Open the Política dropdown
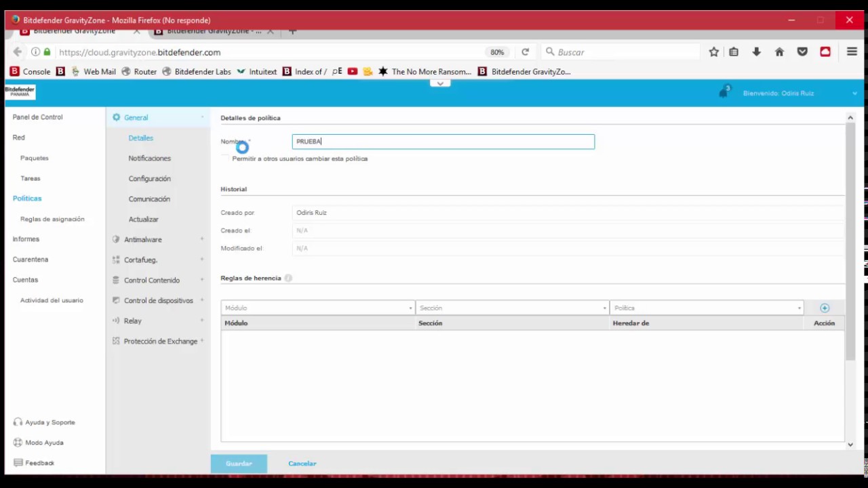Image resolution: width=868 pixels, height=488 pixels. [x=707, y=308]
